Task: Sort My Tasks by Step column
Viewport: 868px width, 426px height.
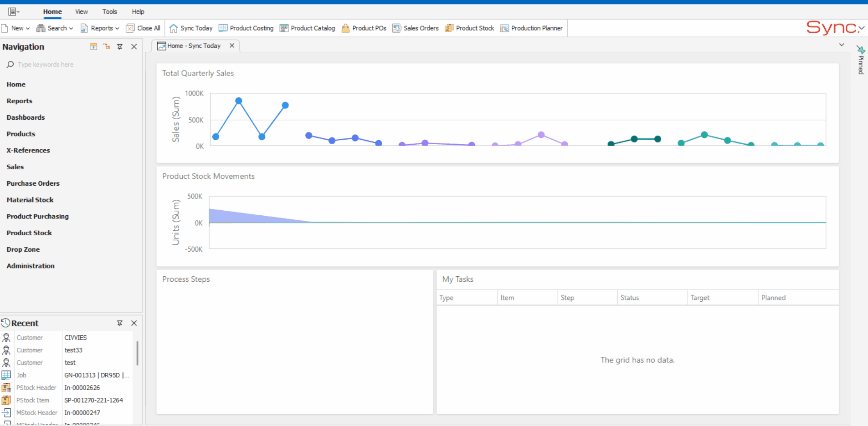Action: (x=587, y=298)
